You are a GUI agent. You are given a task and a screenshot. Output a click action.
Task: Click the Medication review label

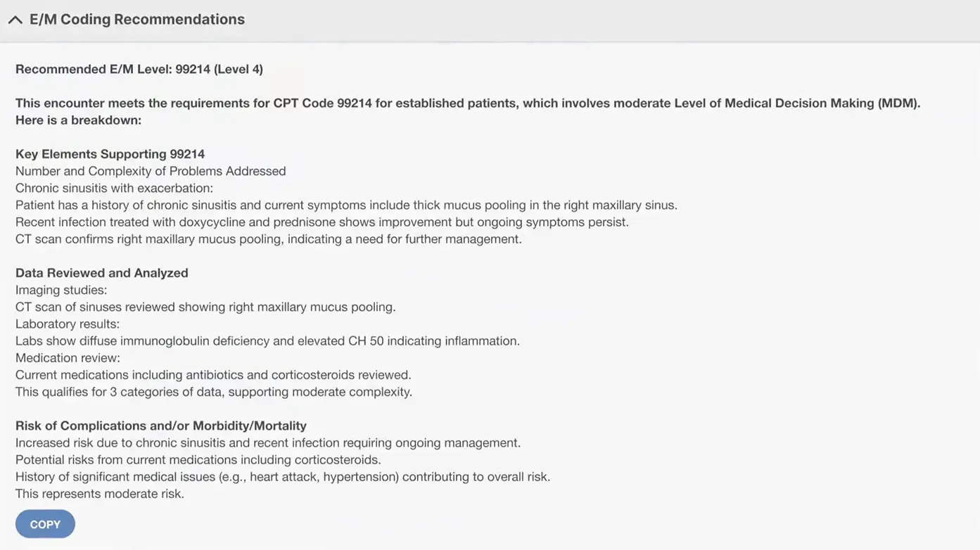coord(68,358)
